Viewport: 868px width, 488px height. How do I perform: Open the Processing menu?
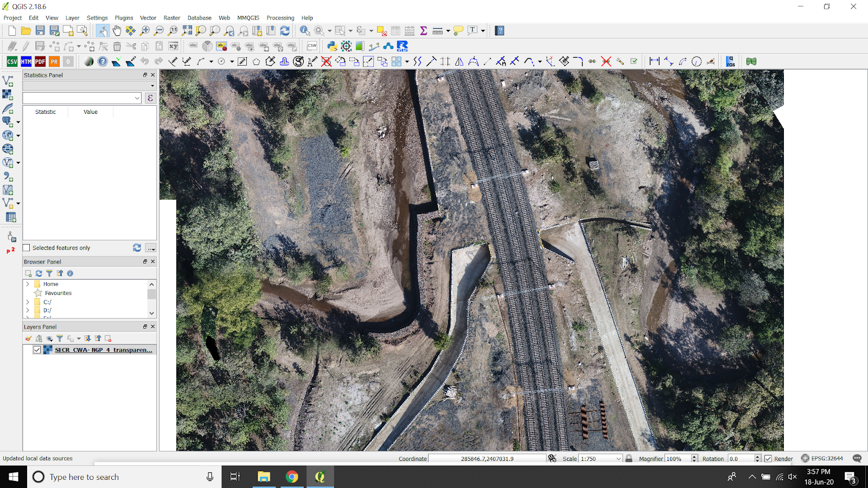click(x=280, y=18)
